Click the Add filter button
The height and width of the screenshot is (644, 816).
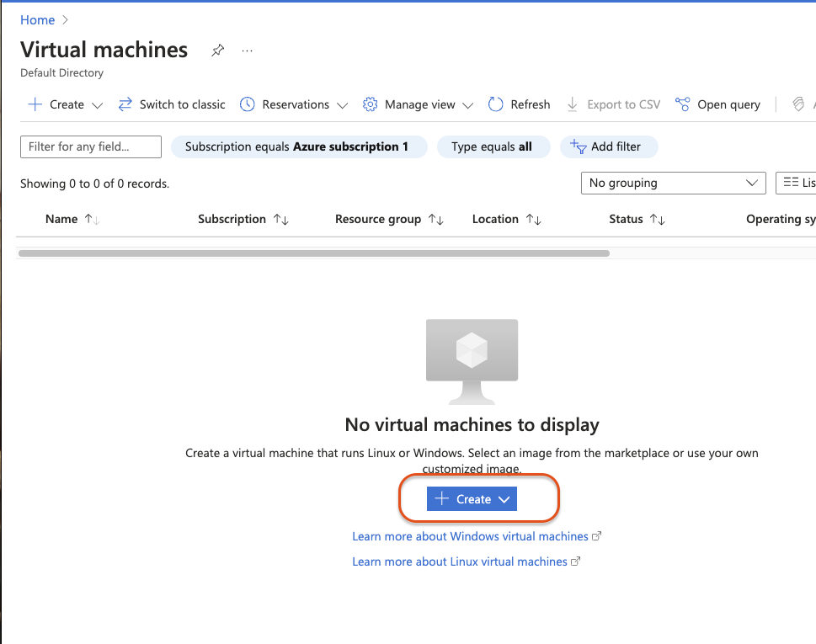[609, 146]
